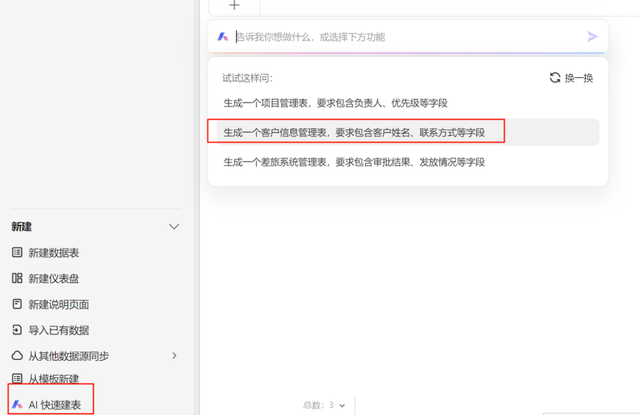
Task: Expand the 从其他数据源同步 submenu arrow
Action: 174,355
